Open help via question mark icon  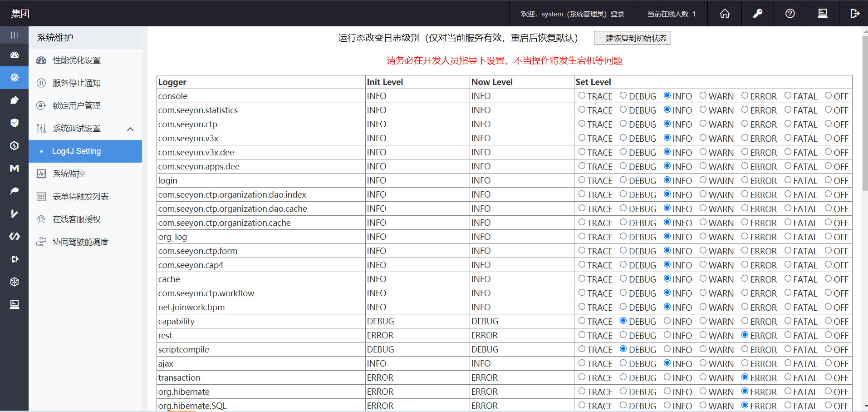pos(790,14)
